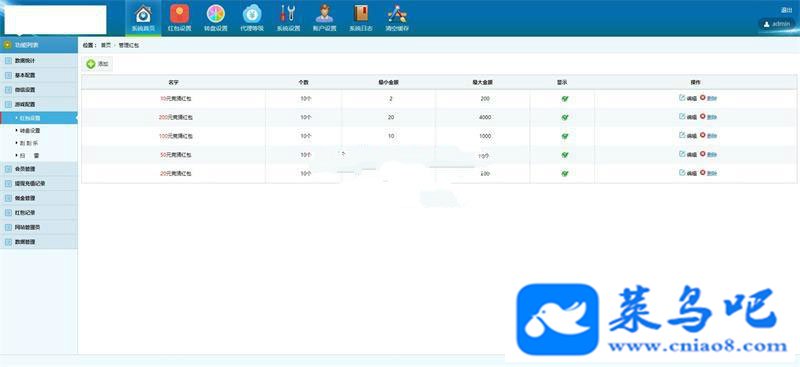This screenshot has width=800, height=367.
Task: Click red 删除 icon in the 50元 row
Action: (703, 154)
